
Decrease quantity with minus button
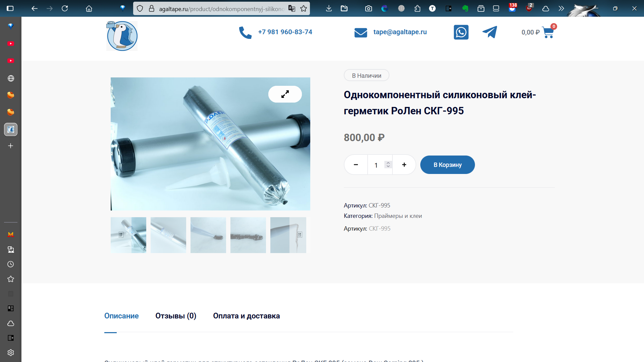[356, 165]
